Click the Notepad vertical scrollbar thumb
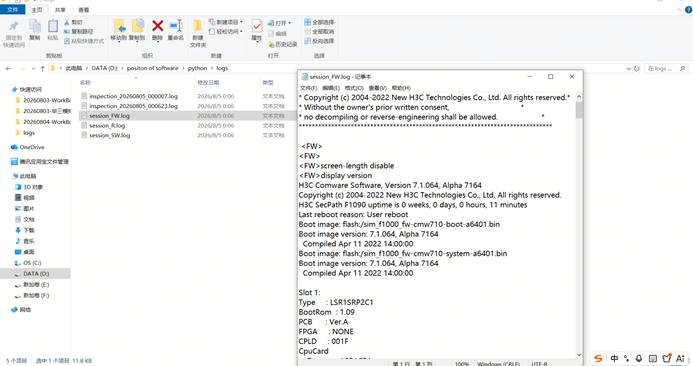The height and width of the screenshot is (366, 693). pos(579,110)
